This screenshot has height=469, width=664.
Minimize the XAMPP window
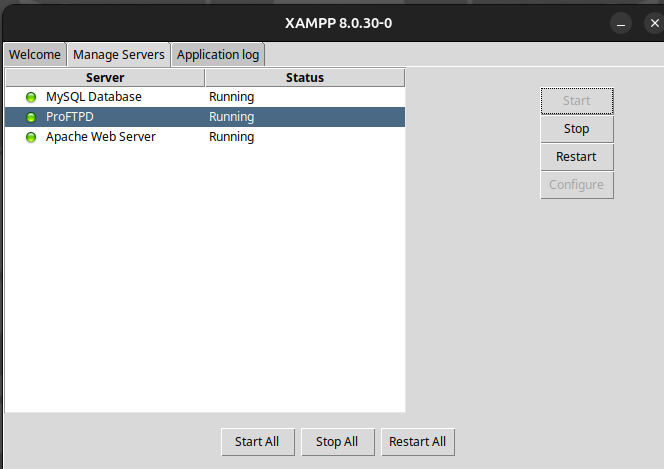[621, 23]
